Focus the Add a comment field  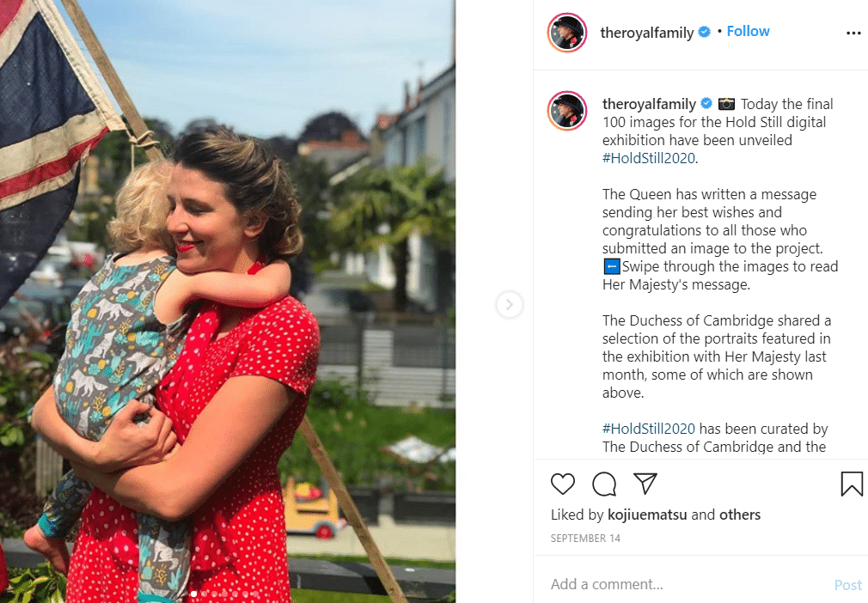pyautogui.click(x=687, y=584)
